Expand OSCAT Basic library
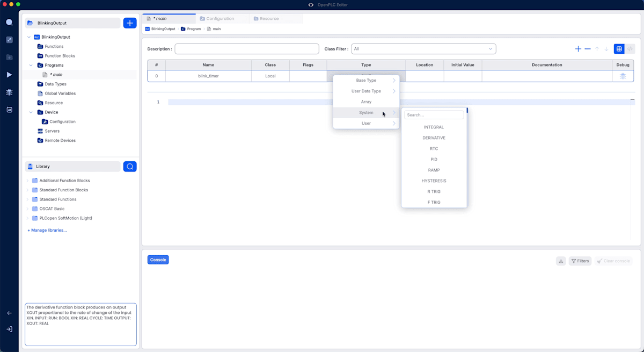Image resolution: width=644 pixels, height=352 pixels. [27, 209]
